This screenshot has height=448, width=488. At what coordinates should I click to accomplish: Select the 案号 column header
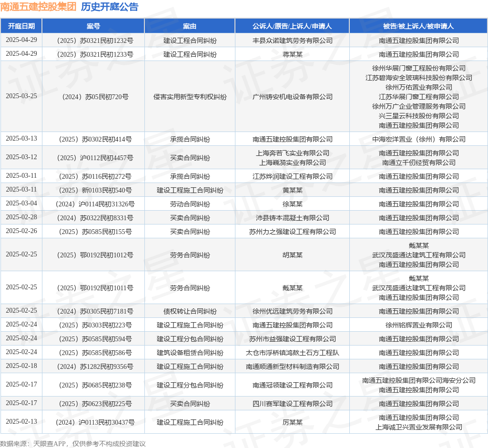(93, 26)
